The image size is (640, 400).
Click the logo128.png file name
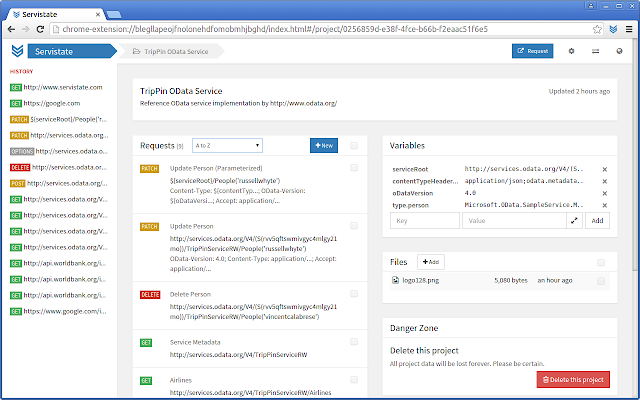[421, 280]
